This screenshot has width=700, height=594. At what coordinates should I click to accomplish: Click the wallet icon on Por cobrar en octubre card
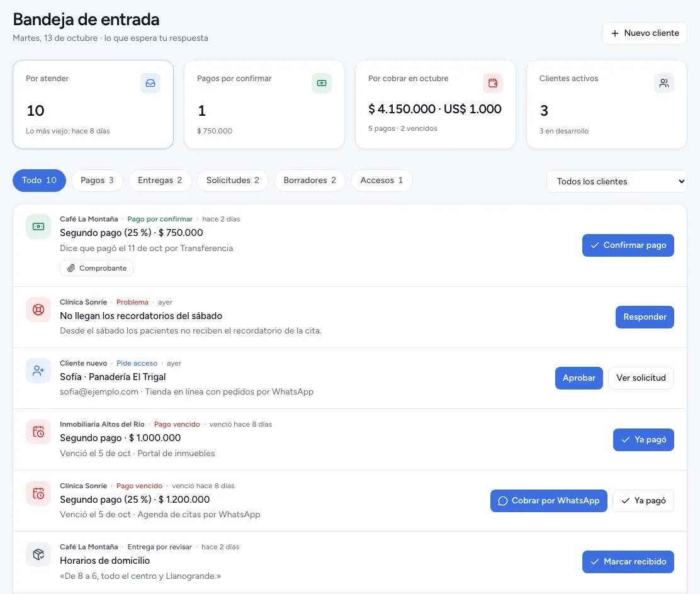pos(493,83)
